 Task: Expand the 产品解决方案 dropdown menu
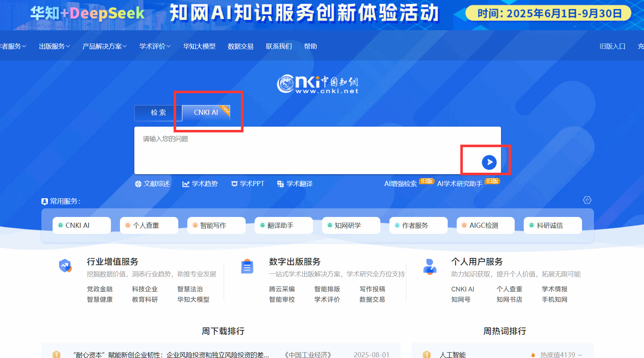click(x=104, y=46)
